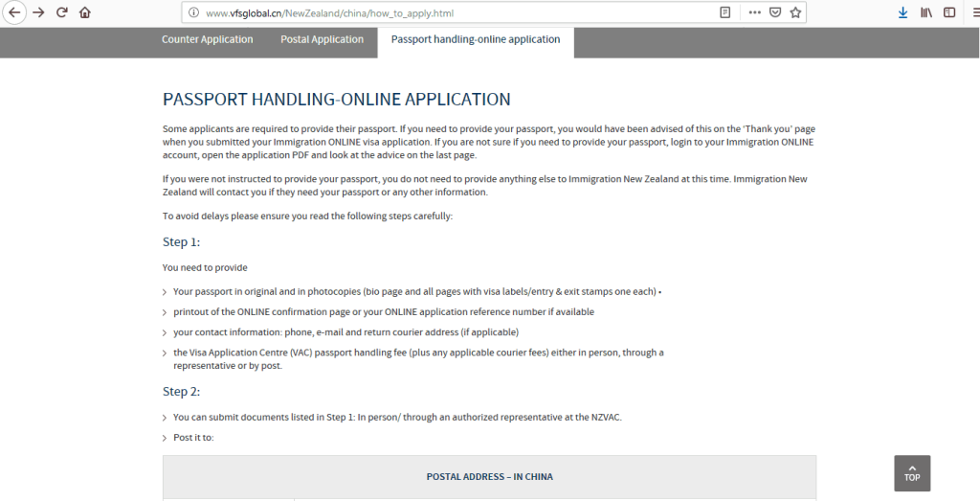
Task: Go back to previous page
Action: point(13,12)
